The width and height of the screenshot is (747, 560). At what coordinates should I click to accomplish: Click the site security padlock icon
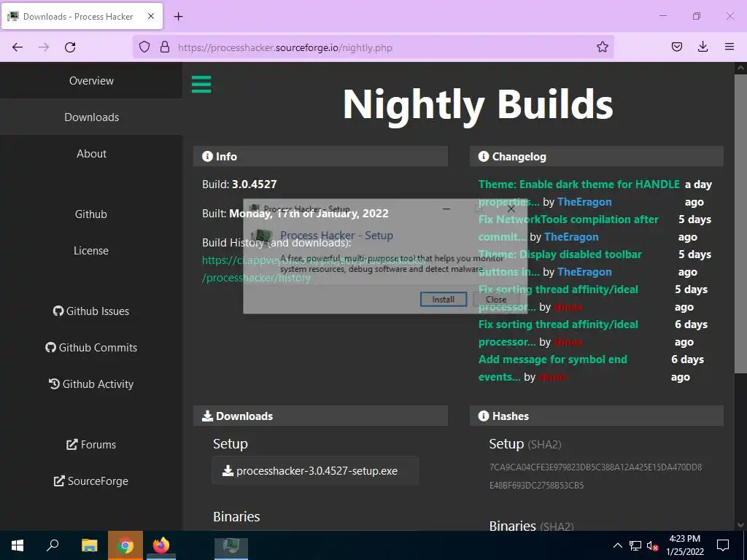(x=165, y=47)
